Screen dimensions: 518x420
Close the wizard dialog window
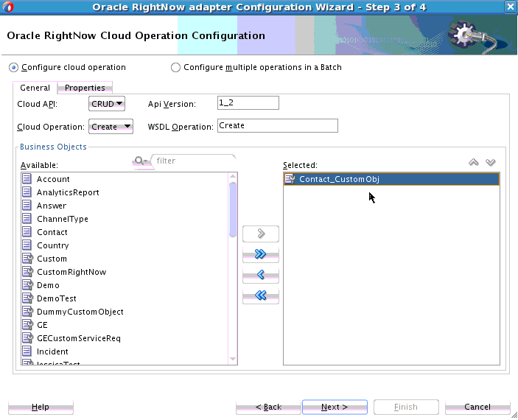[511, 7]
